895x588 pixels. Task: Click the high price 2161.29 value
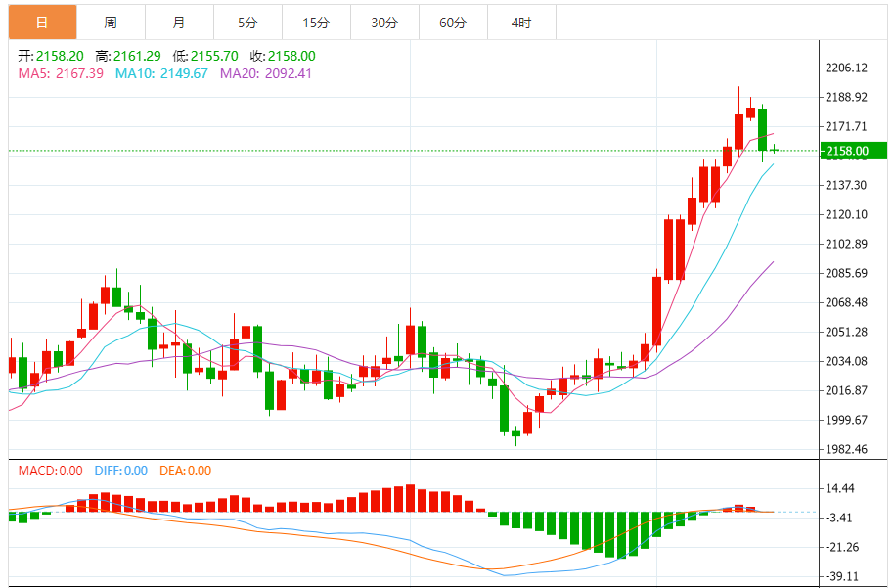click(137, 56)
